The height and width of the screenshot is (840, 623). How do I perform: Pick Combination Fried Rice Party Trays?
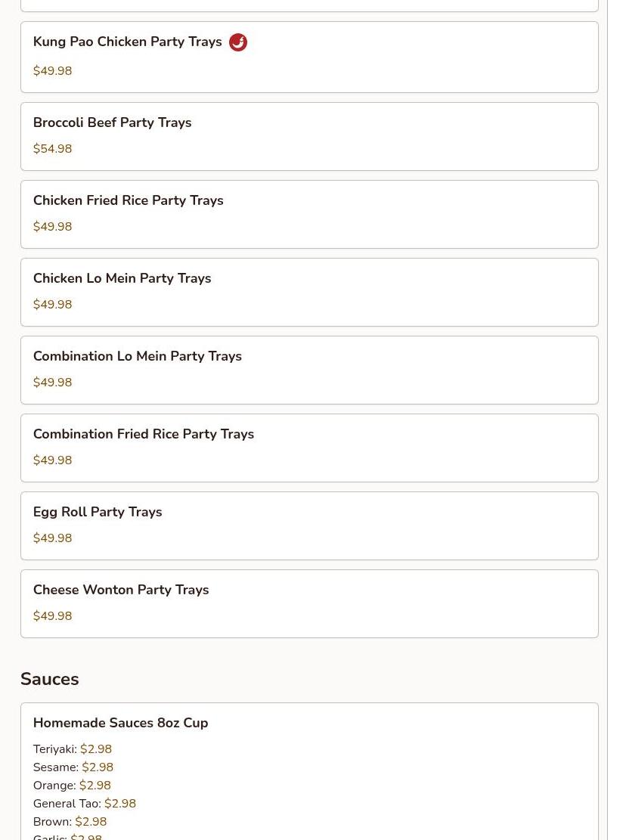143,434
